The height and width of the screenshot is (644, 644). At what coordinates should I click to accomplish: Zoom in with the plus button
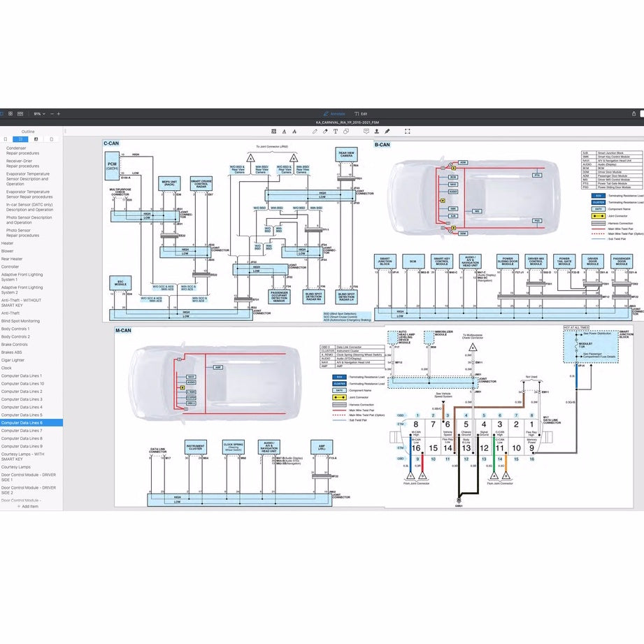click(x=59, y=113)
